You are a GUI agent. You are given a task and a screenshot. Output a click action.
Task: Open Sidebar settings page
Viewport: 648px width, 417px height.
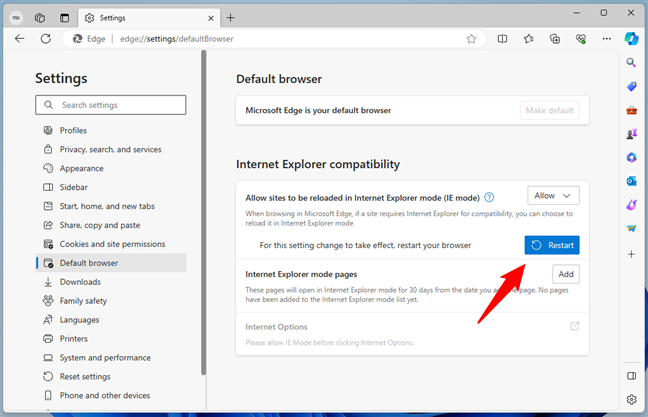(x=111, y=187)
